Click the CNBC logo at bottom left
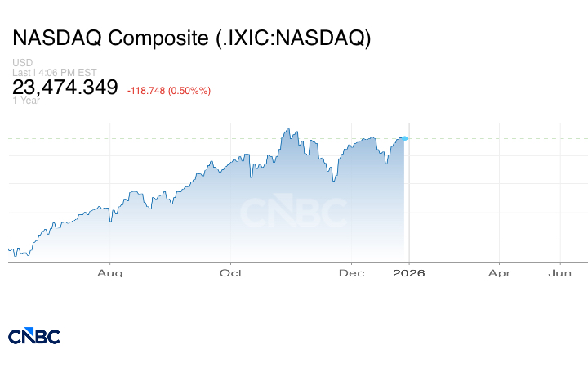 pos(33,336)
